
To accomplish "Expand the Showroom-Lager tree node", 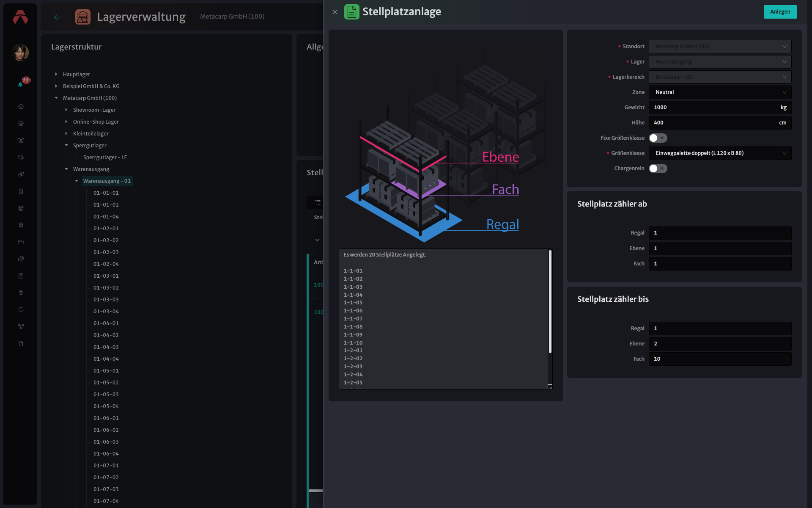I will 66,110.
